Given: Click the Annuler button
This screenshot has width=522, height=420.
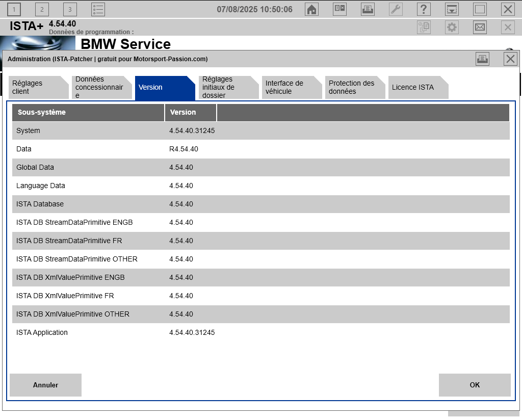Looking at the screenshot, I should pos(45,385).
